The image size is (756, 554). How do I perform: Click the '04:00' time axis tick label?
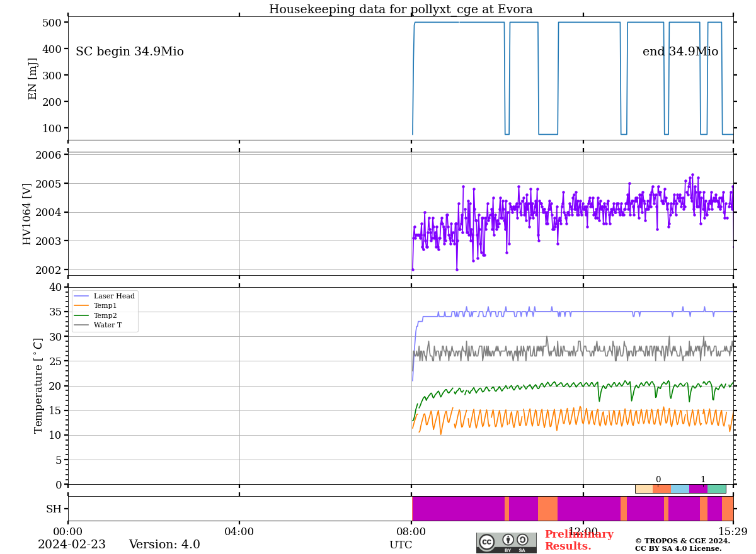coord(239,532)
